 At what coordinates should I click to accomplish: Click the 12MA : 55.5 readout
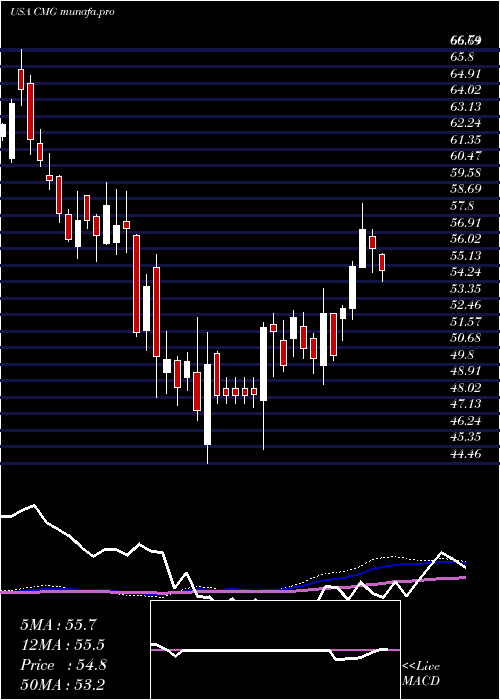[65, 645]
